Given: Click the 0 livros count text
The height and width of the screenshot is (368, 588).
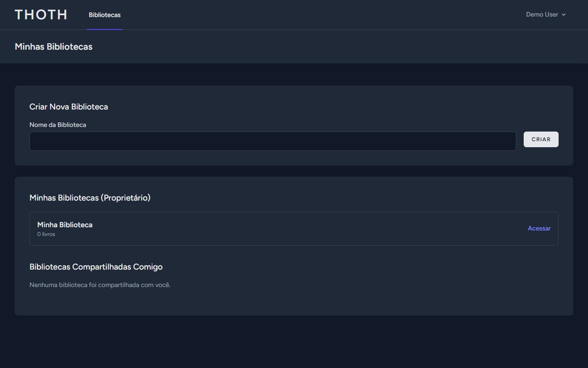Looking at the screenshot, I should [46, 234].
